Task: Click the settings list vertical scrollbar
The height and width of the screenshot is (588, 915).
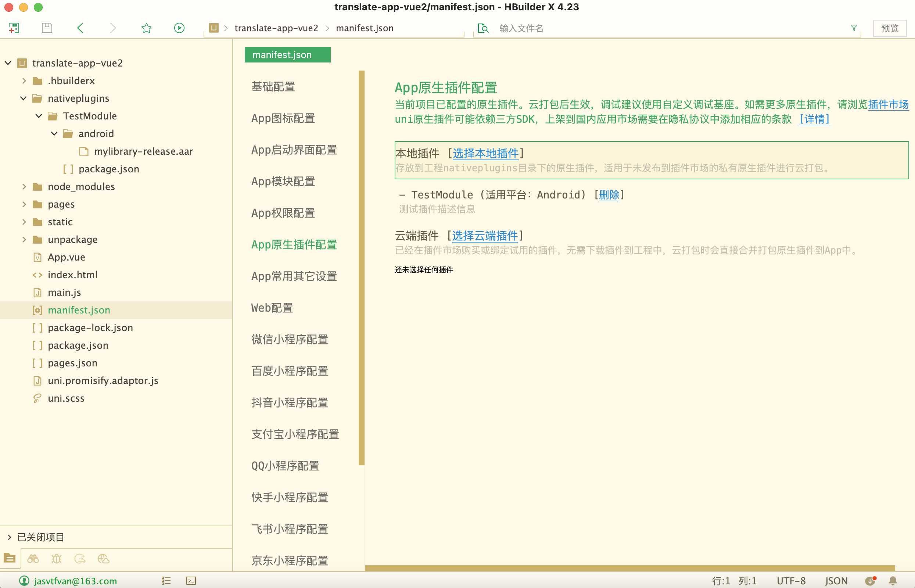Action: (362, 268)
